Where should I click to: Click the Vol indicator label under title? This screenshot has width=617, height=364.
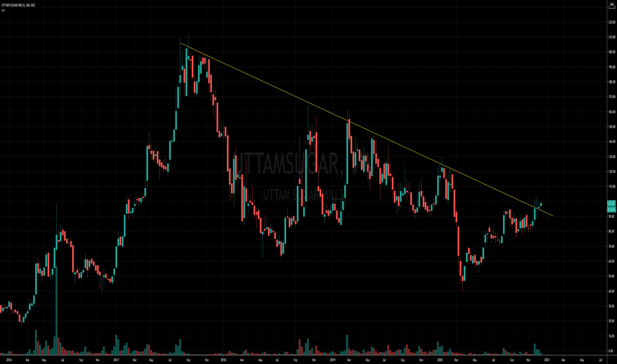point(3,10)
